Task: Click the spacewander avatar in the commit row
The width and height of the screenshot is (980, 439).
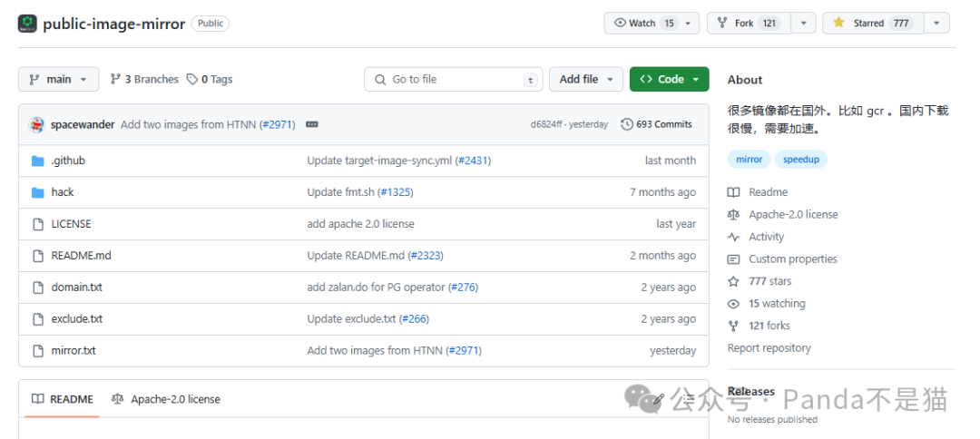Action: 37,125
